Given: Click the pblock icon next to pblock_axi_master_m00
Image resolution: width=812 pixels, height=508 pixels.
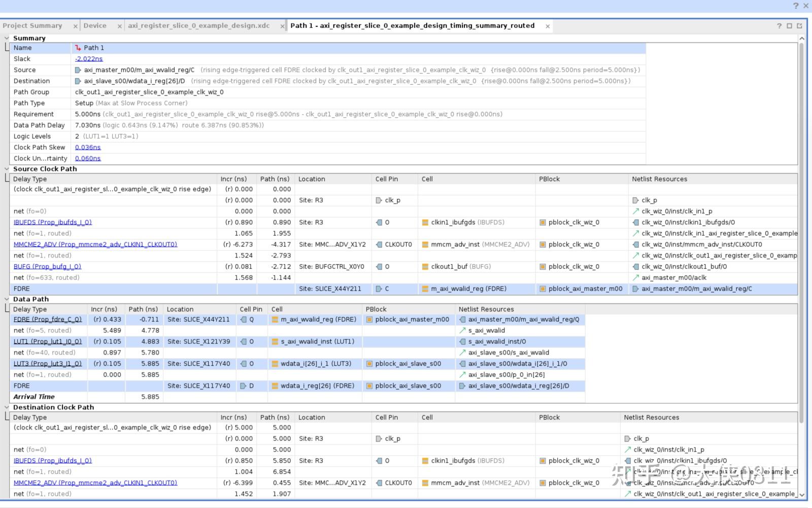Looking at the screenshot, I should tap(543, 289).
